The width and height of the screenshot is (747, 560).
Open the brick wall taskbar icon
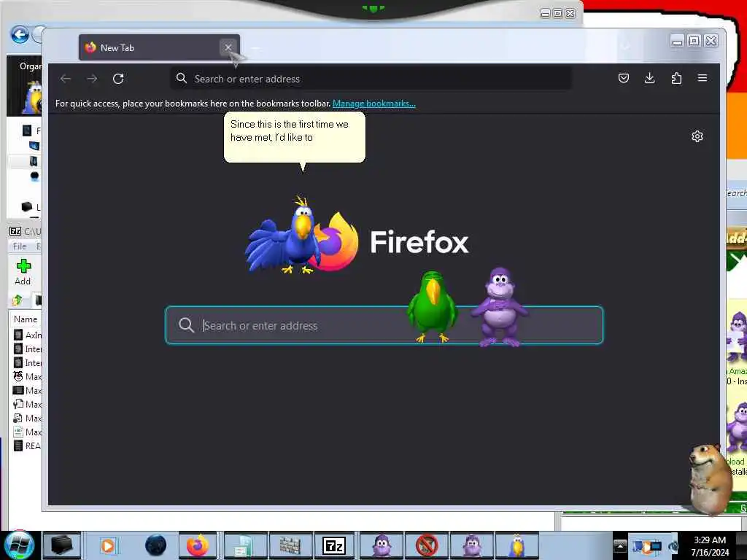[x=290, y=545]
